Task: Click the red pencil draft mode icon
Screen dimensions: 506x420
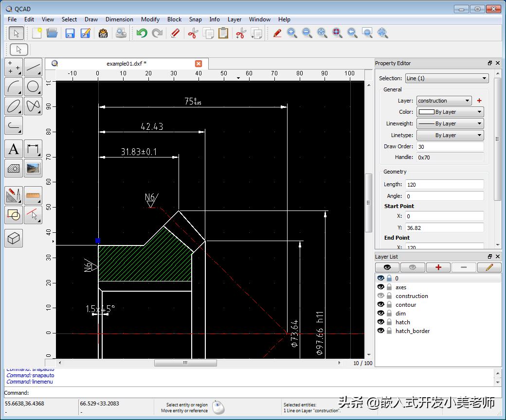Action: pos(277,33)
